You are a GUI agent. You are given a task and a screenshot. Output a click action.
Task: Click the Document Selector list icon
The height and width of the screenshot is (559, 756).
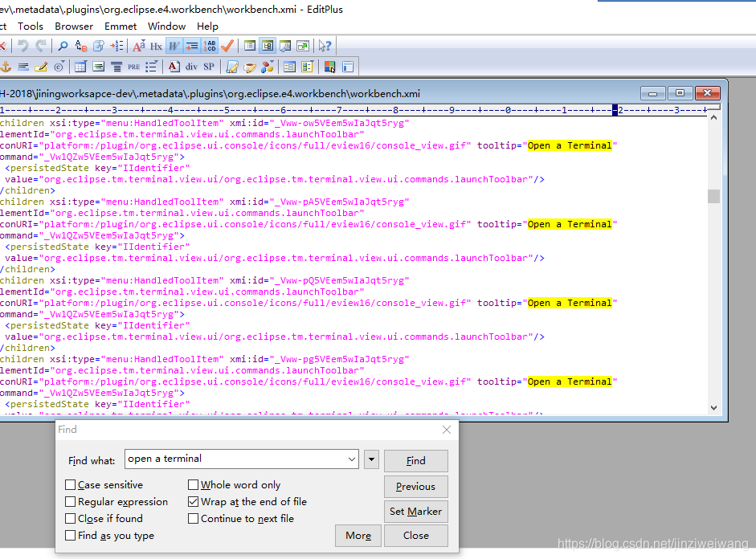(x=250, y=46)
